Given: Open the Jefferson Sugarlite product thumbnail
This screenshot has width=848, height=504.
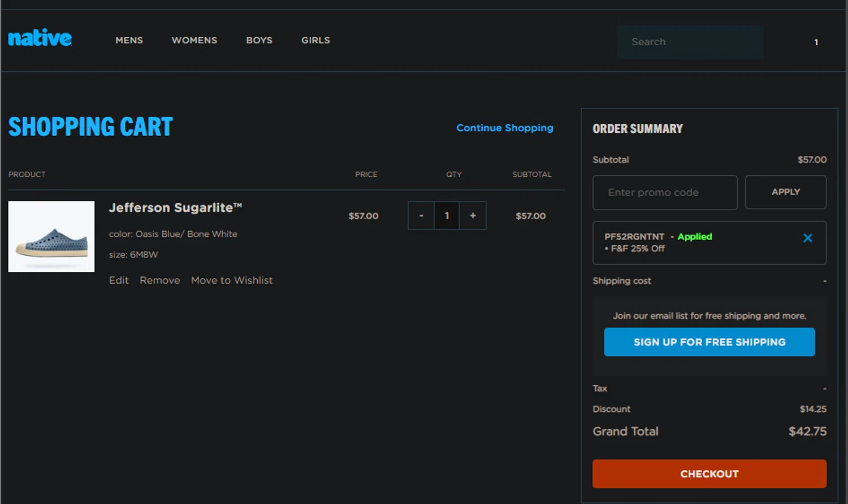Looking at the screenshot, I should pos(51,237).
